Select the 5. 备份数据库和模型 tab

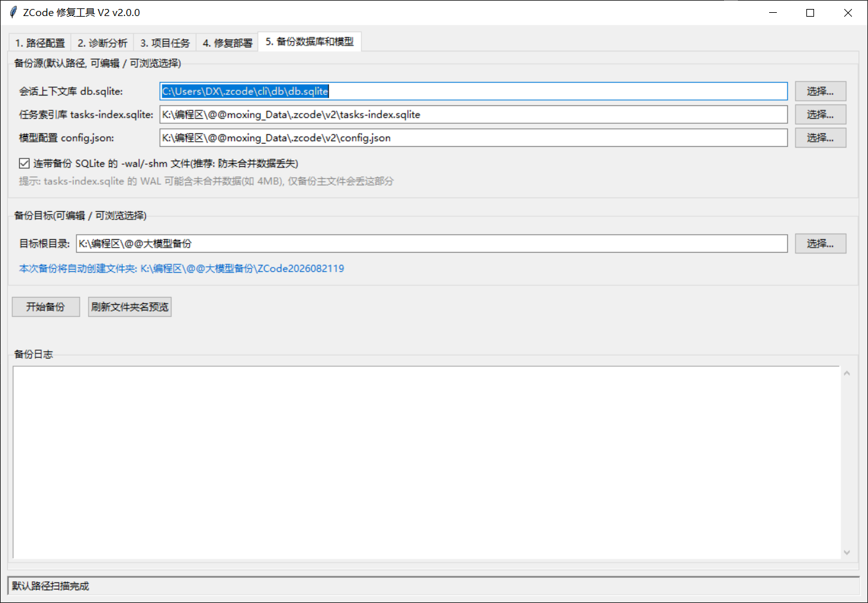pyautogui.click(x=309, y=41)
